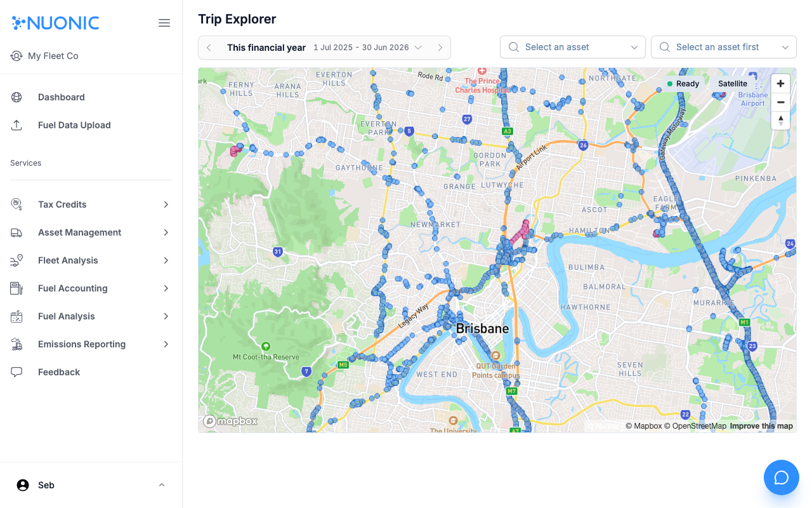The image size is (812, 508).
Task: Click the Ready status indicator
Action: [x=683, y=84]
